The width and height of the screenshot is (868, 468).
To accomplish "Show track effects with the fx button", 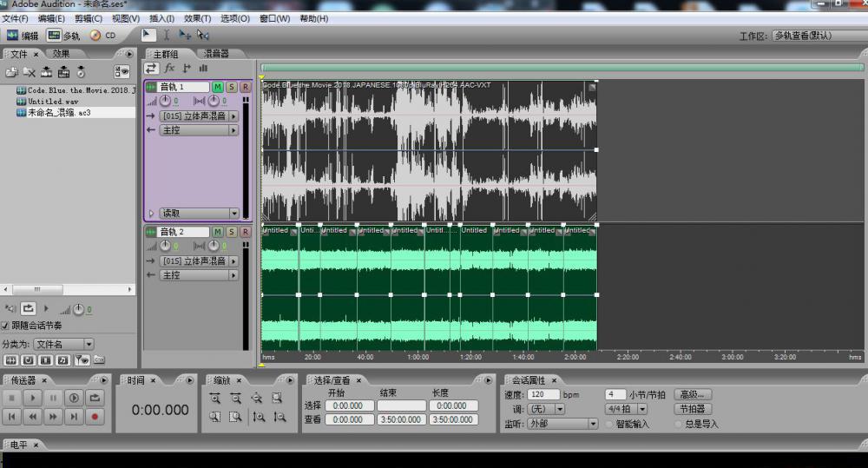I will [169, 68].
